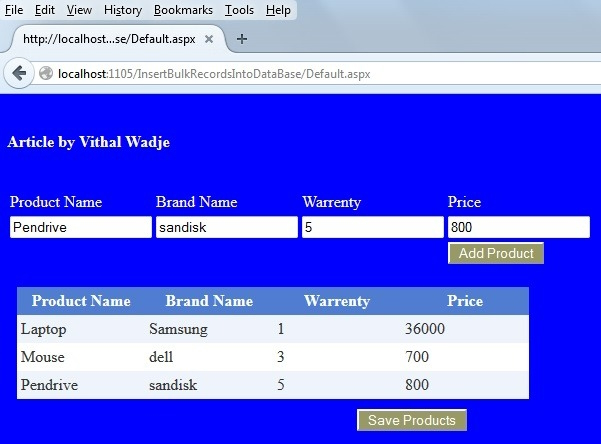This screenshot has width=601, height=444.
Task: Select the Mouse cell in the table
Action: click(43, 357)
